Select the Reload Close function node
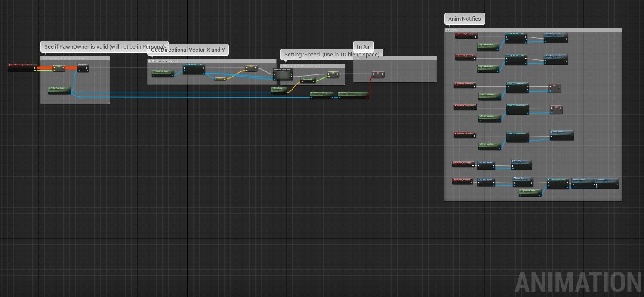The image size is (644, 297). click(x=523, y=182)
